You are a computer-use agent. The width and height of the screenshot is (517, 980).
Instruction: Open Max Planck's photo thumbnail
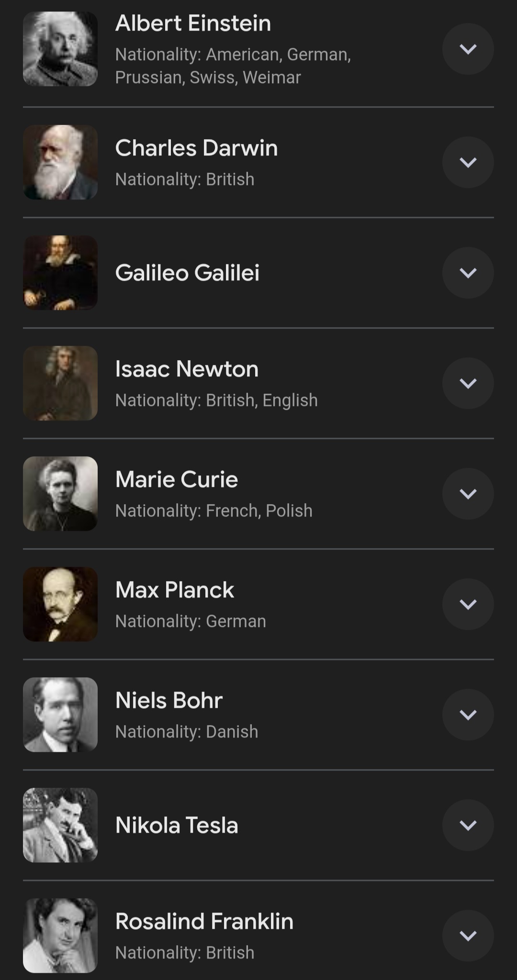60,604
